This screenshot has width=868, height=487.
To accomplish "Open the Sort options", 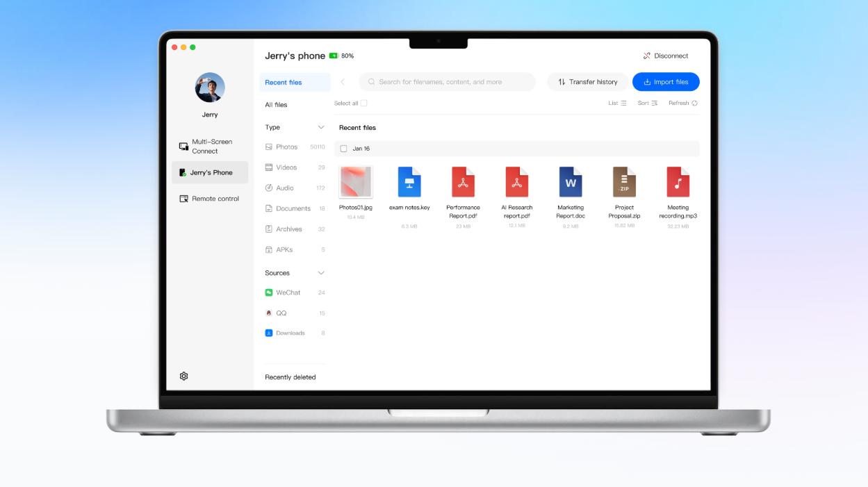I will (x=648, y=104).
